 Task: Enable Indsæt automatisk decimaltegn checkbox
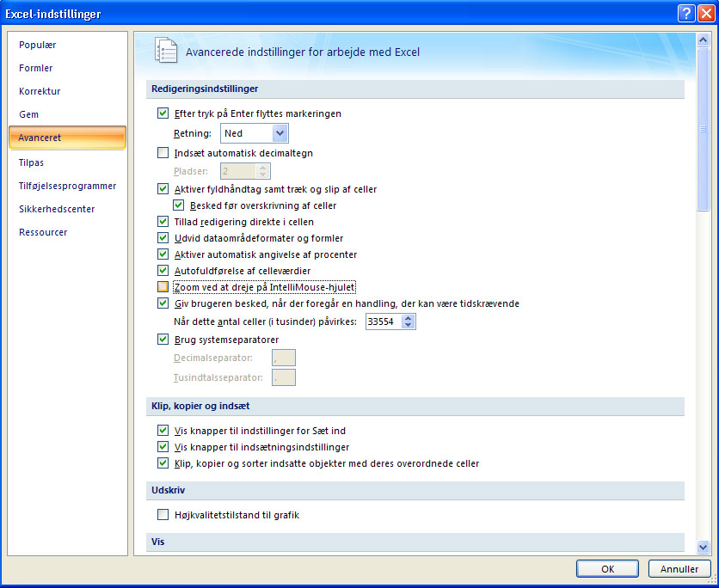point(163,153)
